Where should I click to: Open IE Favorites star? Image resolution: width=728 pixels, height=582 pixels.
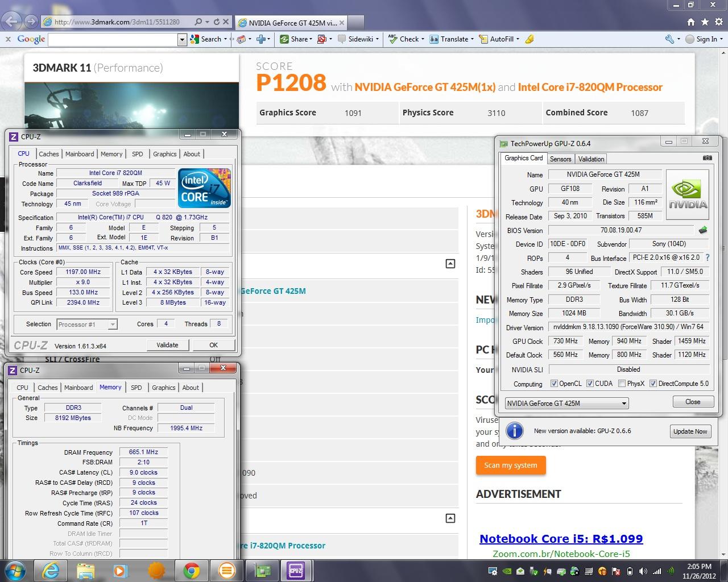705,22
